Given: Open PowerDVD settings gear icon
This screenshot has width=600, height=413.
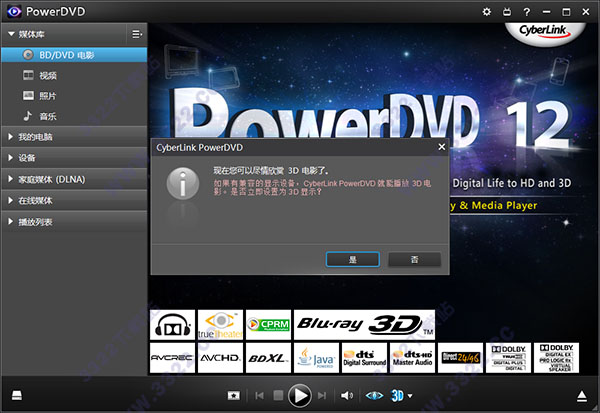Looking at the screenshot, I should point(486,11).
